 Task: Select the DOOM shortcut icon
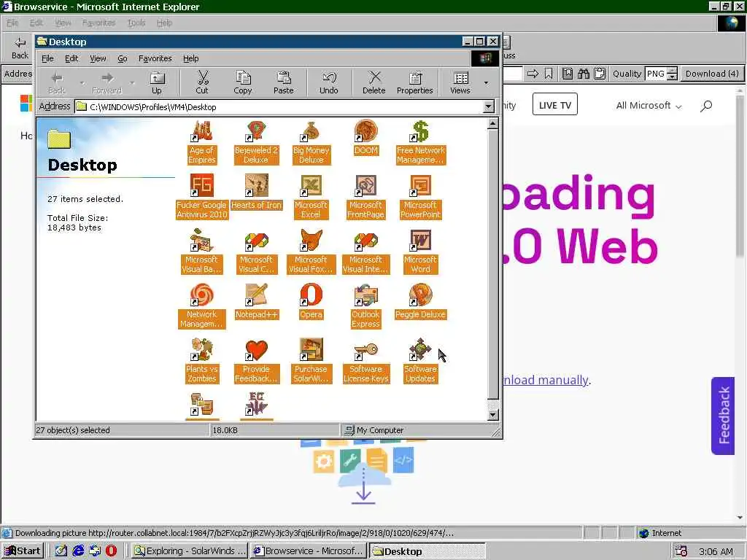(365, 131)
